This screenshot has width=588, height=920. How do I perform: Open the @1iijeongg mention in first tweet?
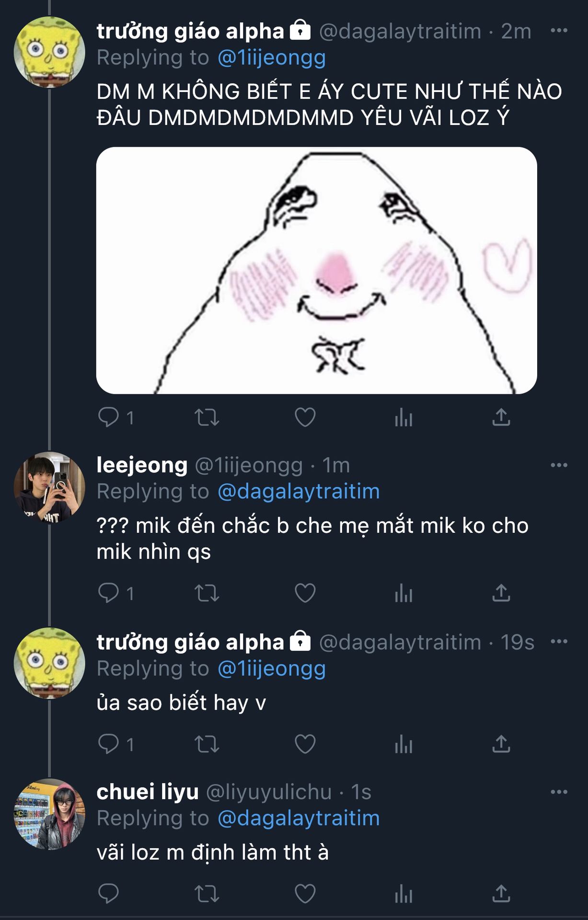[x=271, y=58]
